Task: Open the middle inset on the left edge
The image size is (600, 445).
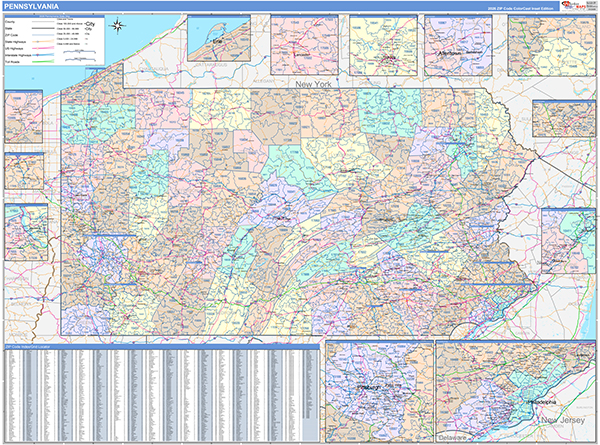Action: click(24, 171)
